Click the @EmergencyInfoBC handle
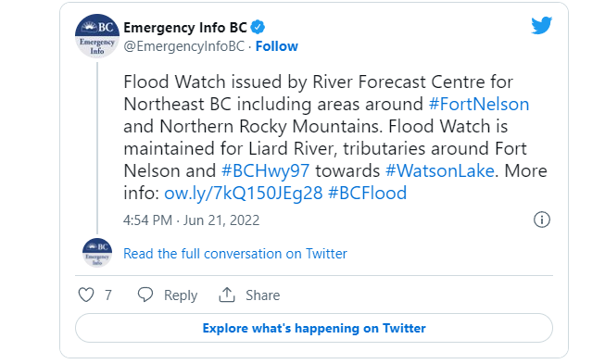This screenshot has width=605, height=364. 184,46
